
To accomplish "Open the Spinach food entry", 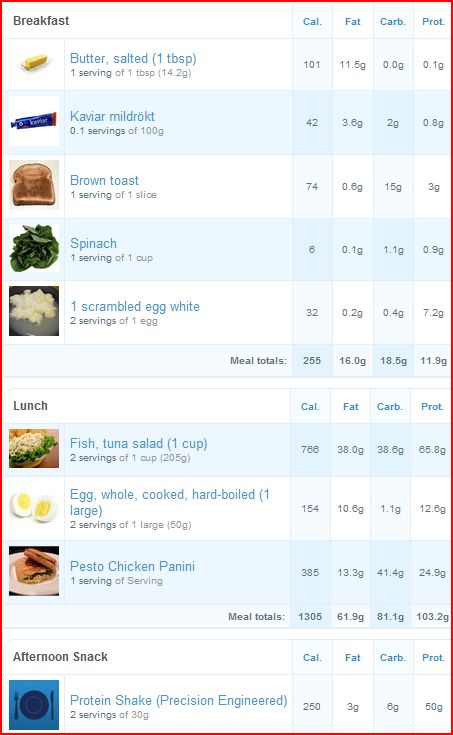I will click(93, 244).
